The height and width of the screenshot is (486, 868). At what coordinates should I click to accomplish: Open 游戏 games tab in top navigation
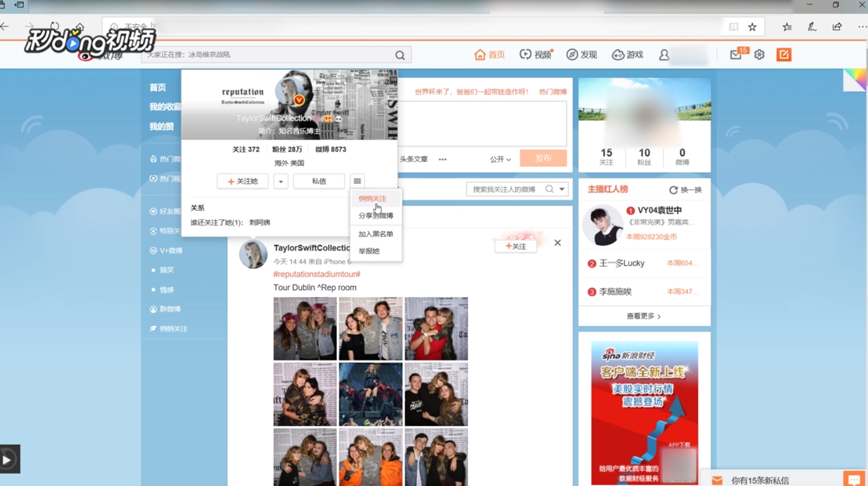click(627, 55)
